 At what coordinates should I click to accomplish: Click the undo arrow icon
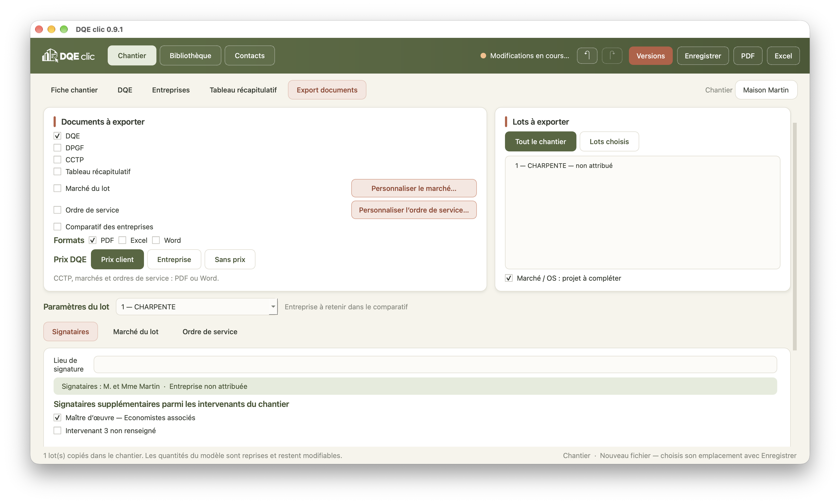click(587, 56)
